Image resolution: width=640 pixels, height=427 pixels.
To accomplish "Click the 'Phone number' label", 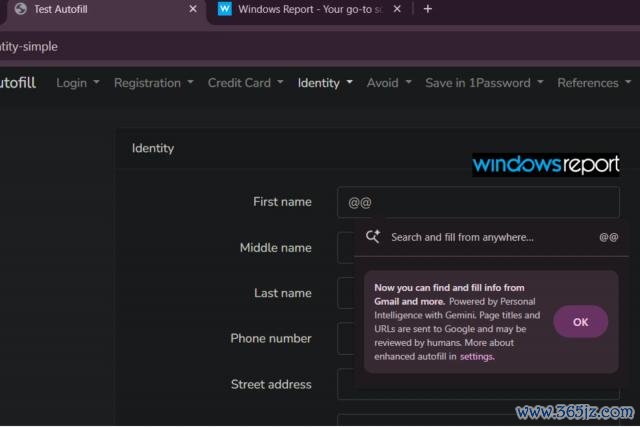I will point(271,338).
